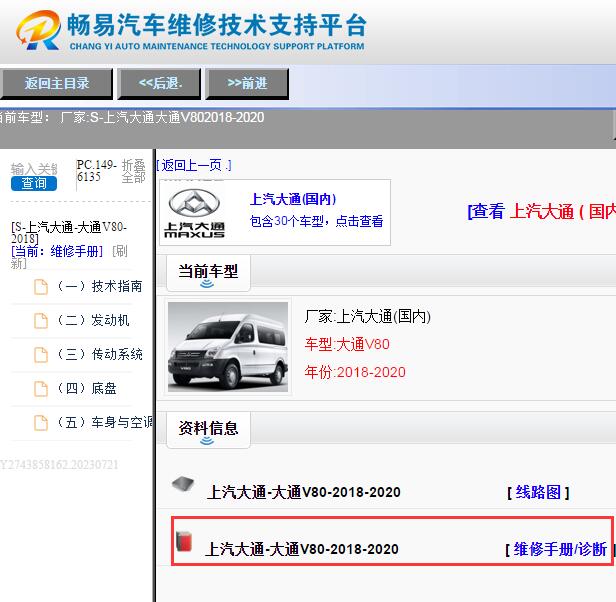This screenshot has width=616, height=602.
Task: Click 上汽大通-大通V80-2018-2020 title in 线路图 row
Action: pos(304,492)
